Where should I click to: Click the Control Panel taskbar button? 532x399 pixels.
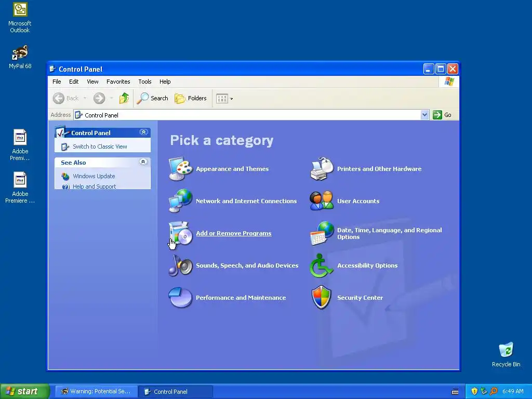(x=176, y=392)
